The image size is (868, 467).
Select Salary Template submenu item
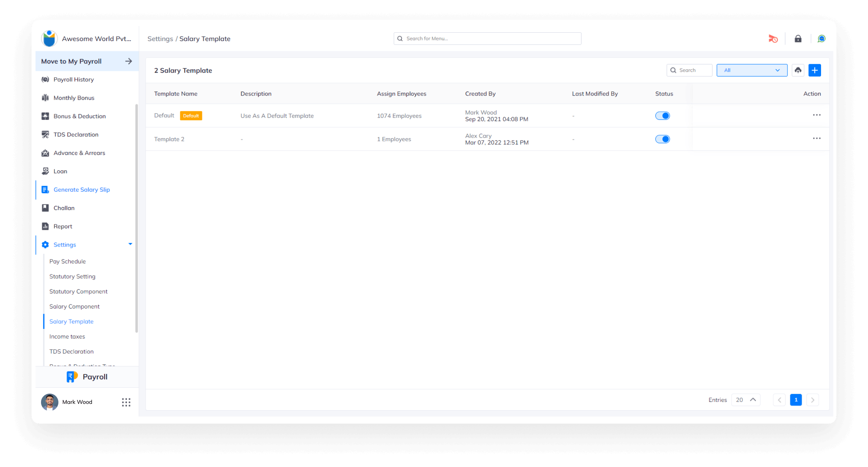pos(71,321)
